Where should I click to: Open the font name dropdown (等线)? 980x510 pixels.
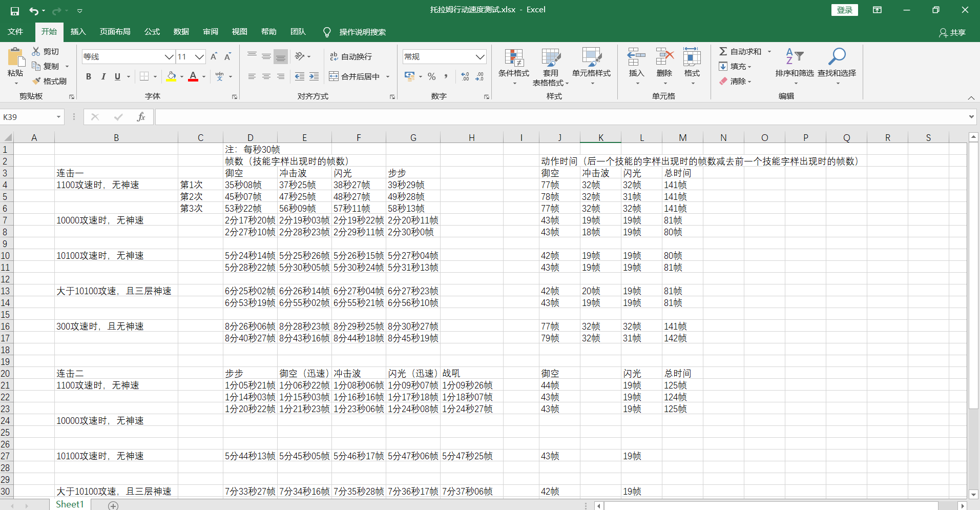[x=169, y=56]
